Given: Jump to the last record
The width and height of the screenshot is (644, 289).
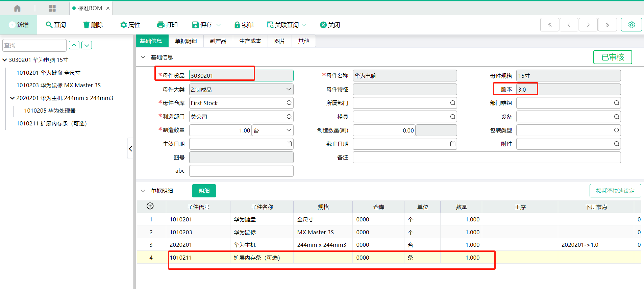Looking at the screenshot, I should pos(608,25).
